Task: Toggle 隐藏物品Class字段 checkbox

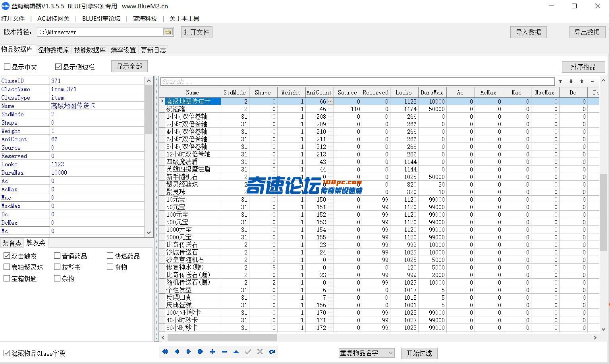Action: click(7, 353)
